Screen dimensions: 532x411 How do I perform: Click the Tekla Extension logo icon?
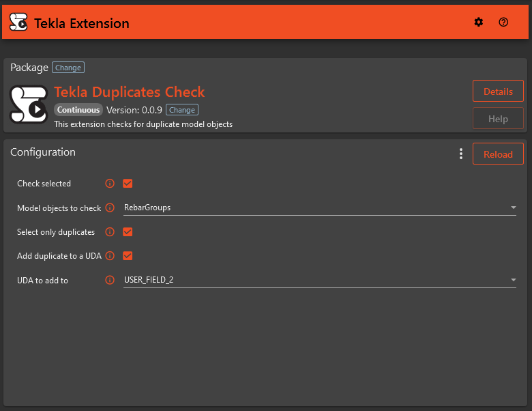tap(18, 23)
